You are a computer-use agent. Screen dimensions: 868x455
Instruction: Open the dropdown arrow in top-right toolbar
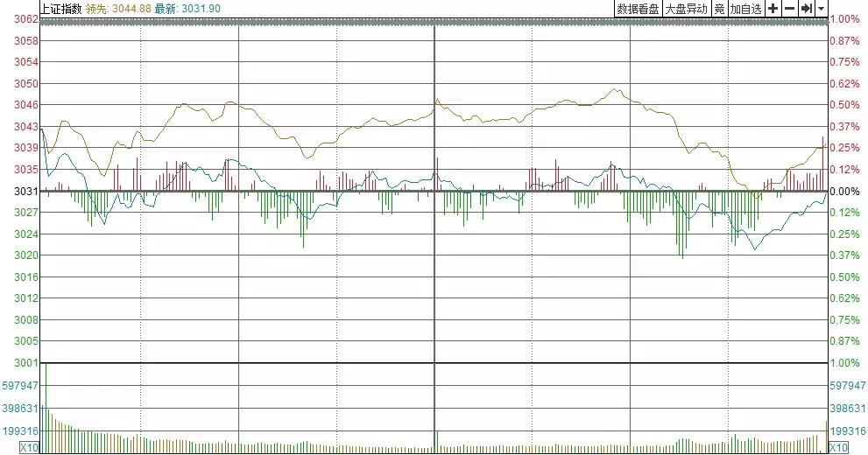(821, 9)
